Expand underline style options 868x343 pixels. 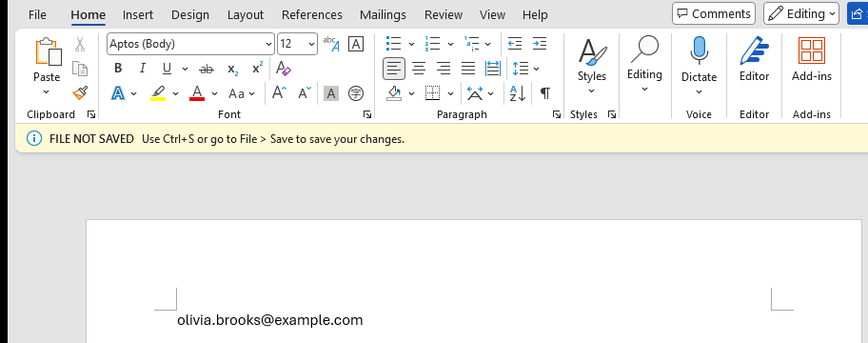(185, 70)
